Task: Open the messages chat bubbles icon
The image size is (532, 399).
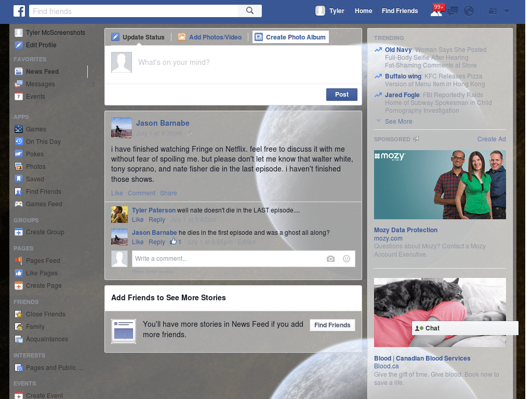Action: click(x=453, y=11)
